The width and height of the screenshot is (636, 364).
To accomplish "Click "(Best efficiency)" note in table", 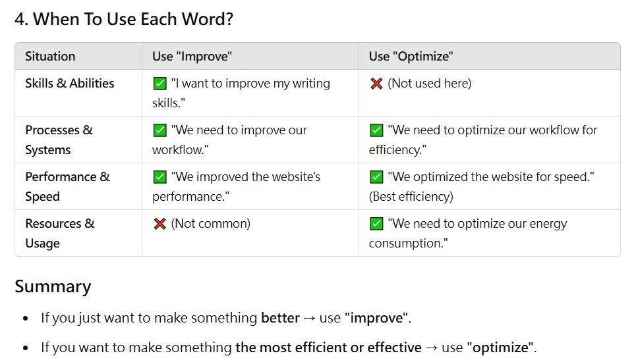I will pos(411,197).
